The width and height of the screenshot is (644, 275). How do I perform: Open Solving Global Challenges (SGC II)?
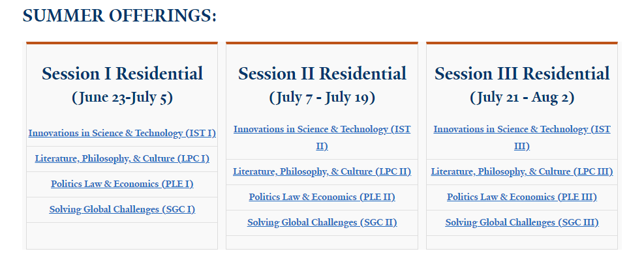click(x=322, y=222)
